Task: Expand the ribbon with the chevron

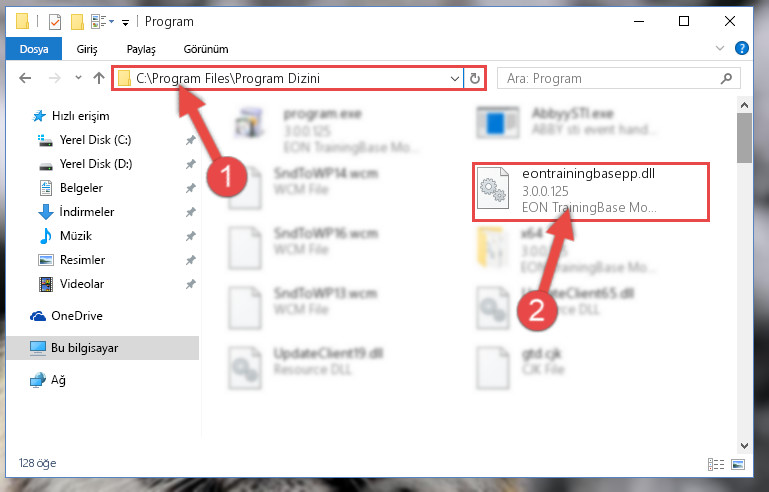Action: 719,48
